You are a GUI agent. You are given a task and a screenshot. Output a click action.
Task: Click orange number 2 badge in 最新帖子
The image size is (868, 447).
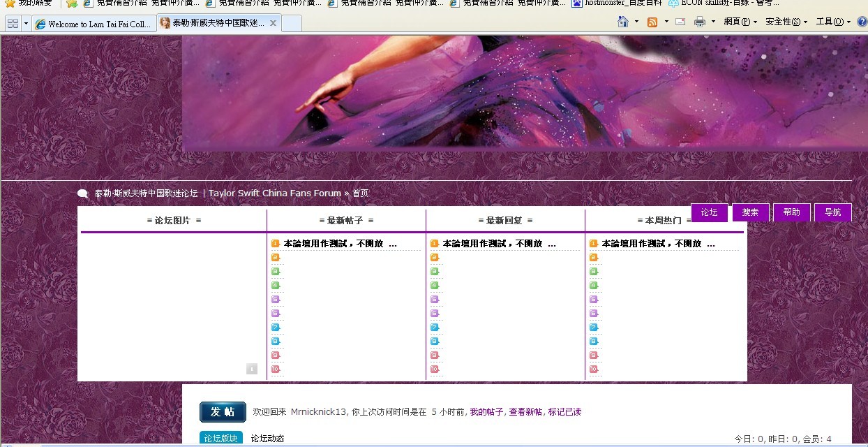[276, 258]
